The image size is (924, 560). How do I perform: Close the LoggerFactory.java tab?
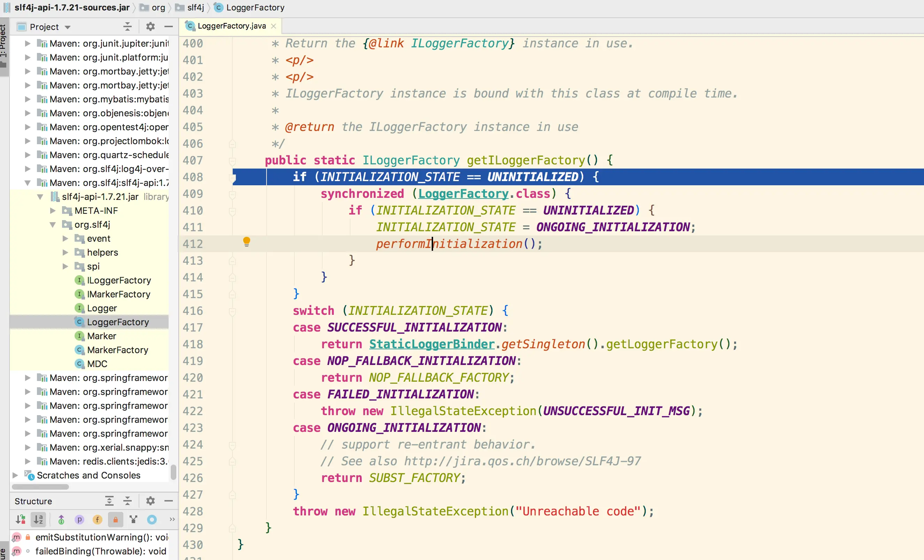click(274, 26)
